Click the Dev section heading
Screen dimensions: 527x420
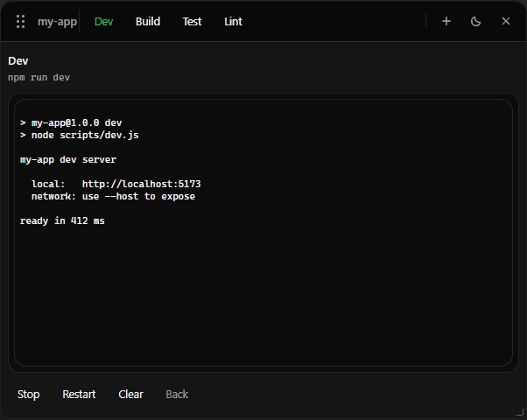tap(18, 61)
